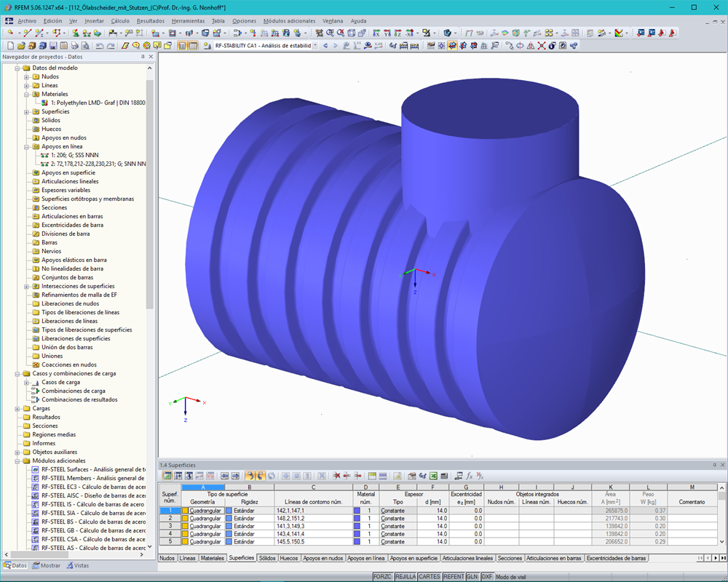This screenshot has width=728, height=582.
Task: Select Polyethylen LMD material entry
Action: [98, 103]
